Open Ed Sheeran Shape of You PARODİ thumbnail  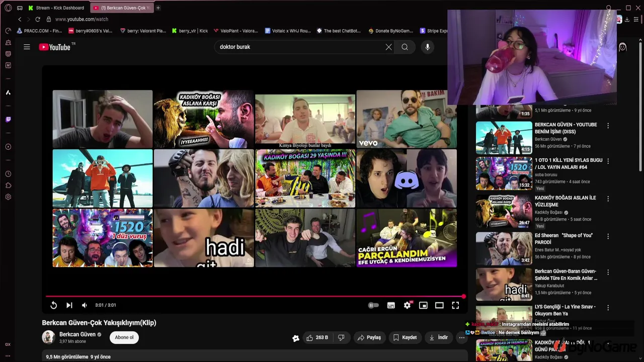pyautogui.click(x=504, y=248)
